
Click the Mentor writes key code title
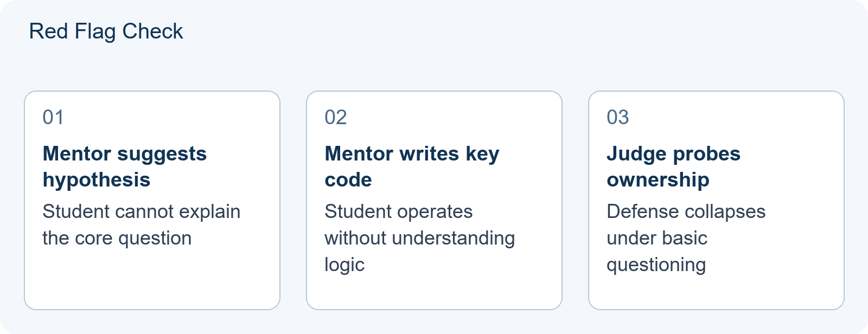(412, 166)
